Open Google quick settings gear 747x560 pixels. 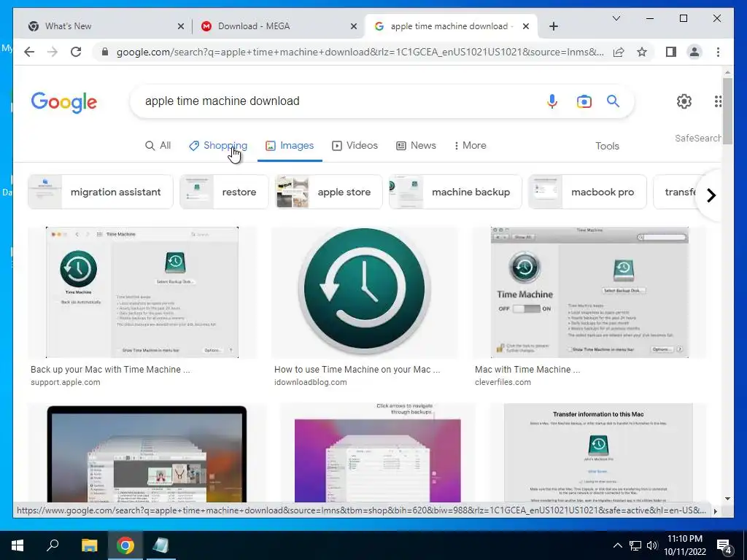pos(684,101)
